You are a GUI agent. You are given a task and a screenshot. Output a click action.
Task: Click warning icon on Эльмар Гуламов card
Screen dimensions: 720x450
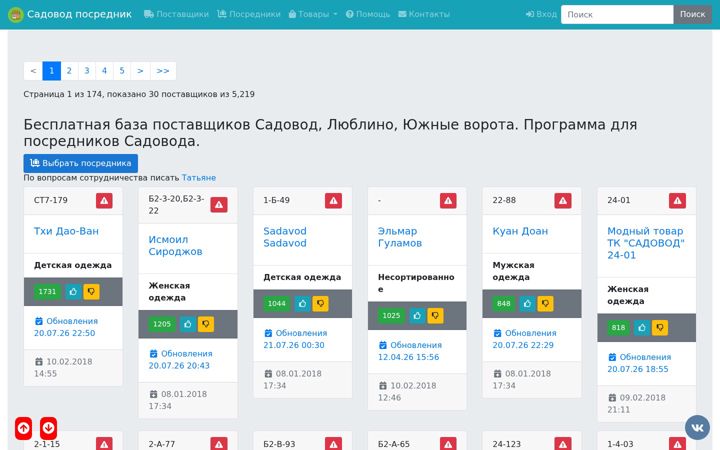point(448,201)
